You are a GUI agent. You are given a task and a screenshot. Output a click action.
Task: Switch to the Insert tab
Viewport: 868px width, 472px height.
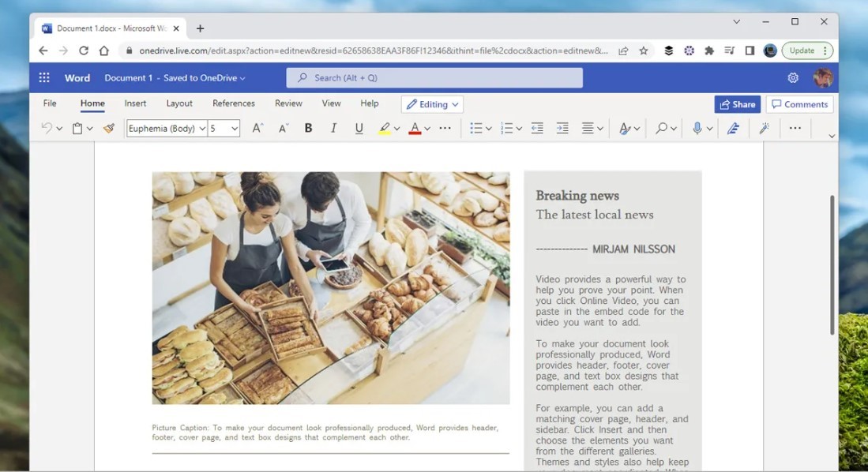135,103
